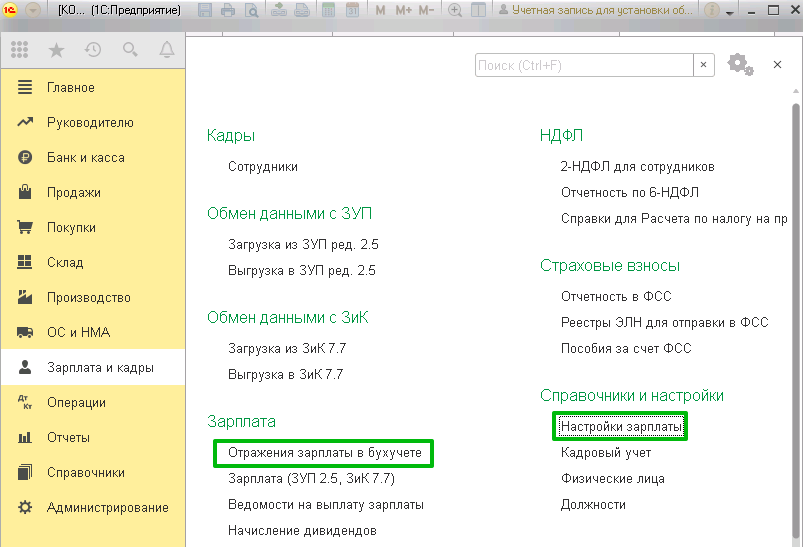Close the section menu panel with X

click(x=777, y=65)
